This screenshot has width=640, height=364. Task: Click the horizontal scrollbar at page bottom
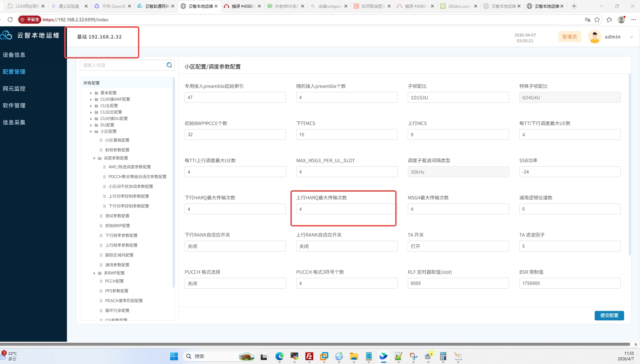click(x=314, y=344)
